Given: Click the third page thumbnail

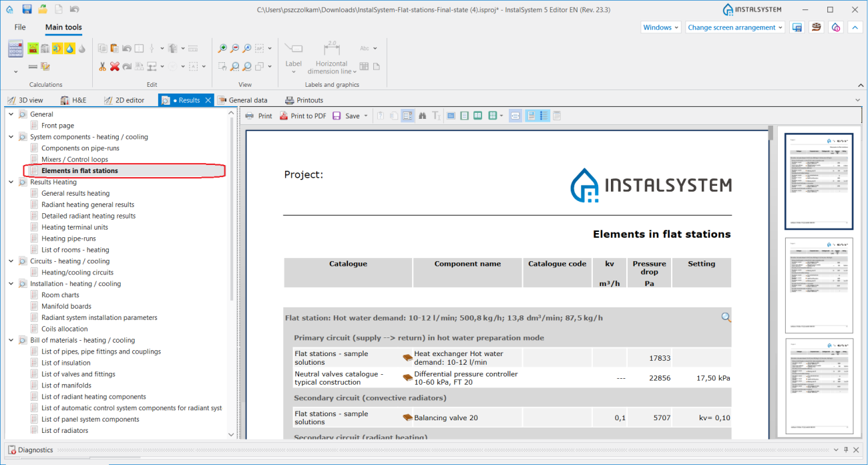Looking at the screenshot, I should tap(819, 385).
